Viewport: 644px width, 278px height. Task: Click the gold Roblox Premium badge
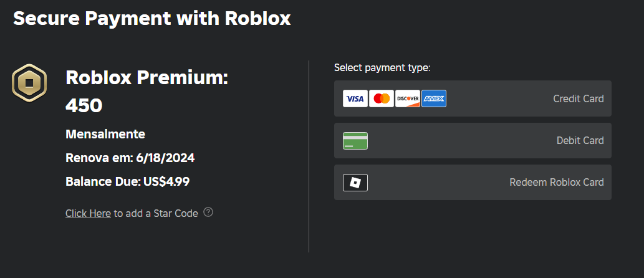pos(29,84)
